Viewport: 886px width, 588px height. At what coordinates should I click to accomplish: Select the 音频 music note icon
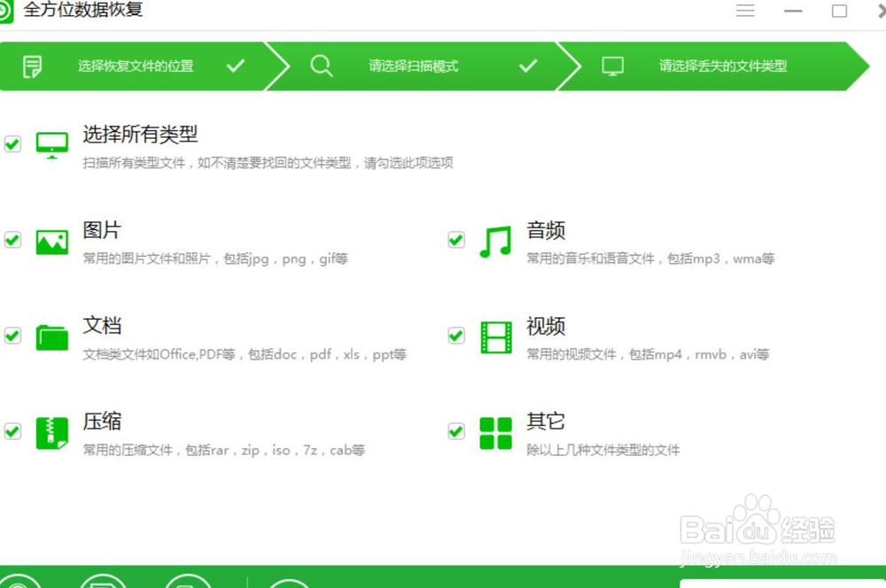click(494, 239)
